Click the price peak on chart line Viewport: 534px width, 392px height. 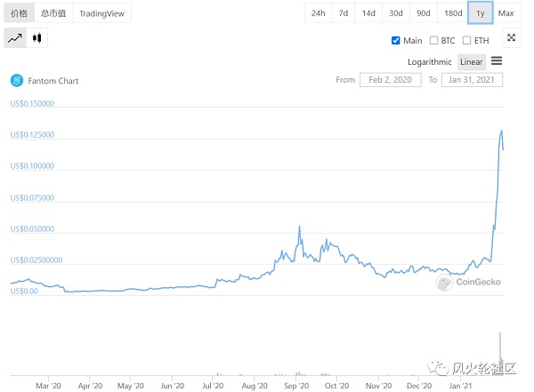point(502,131)
